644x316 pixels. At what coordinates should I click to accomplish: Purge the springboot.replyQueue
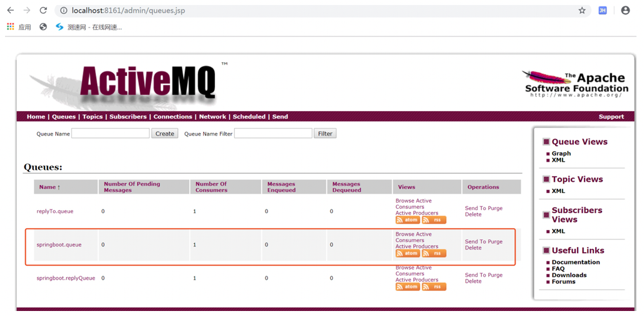pyautogui.click(x=496, y=275)
